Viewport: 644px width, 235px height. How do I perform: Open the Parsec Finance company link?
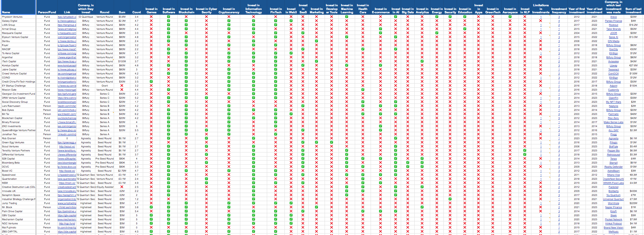pyautogui.click(x=613, y=21)
